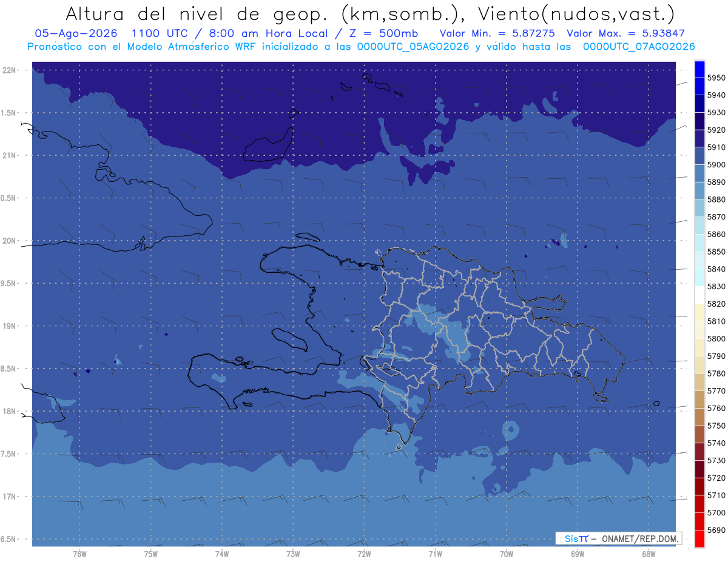This screenshot has height=562, width=728.
Task: Click the 5870 color scale label
Action: pos(716,216)
